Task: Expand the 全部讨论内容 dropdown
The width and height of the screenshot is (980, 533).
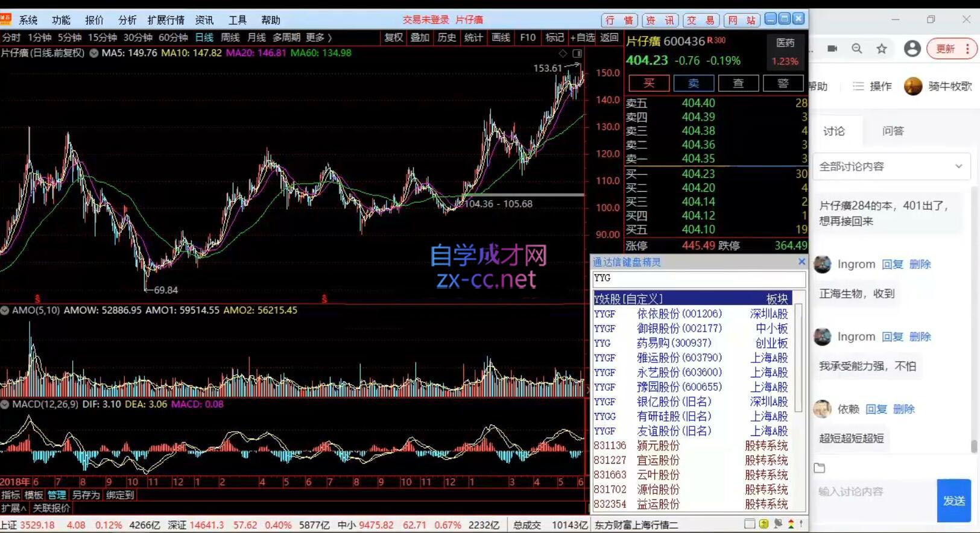Action: 891,166
